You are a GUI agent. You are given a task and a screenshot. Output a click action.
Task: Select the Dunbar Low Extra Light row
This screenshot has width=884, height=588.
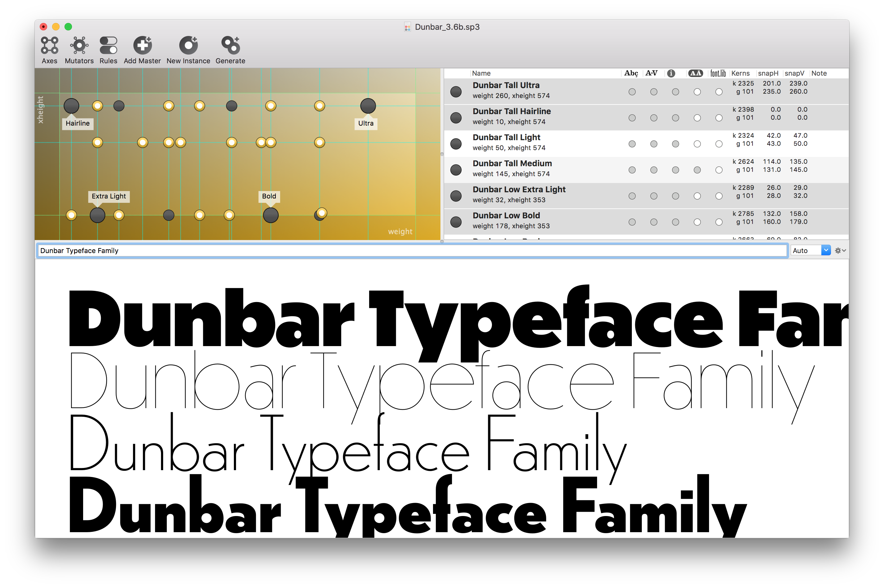click(646, 196)
